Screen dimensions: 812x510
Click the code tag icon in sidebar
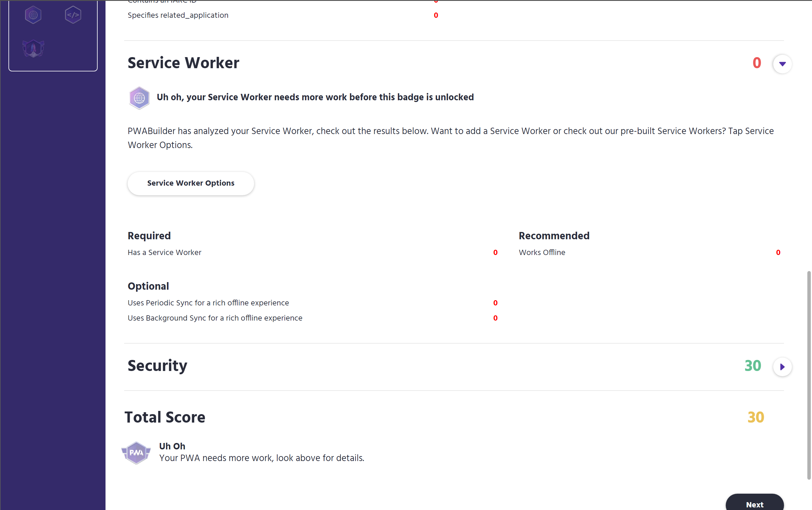coord(73,15)
